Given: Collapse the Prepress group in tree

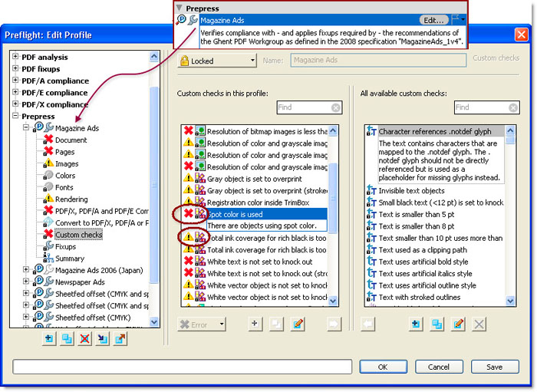Looking at the screenshot, I should click(x=16, y=117).
